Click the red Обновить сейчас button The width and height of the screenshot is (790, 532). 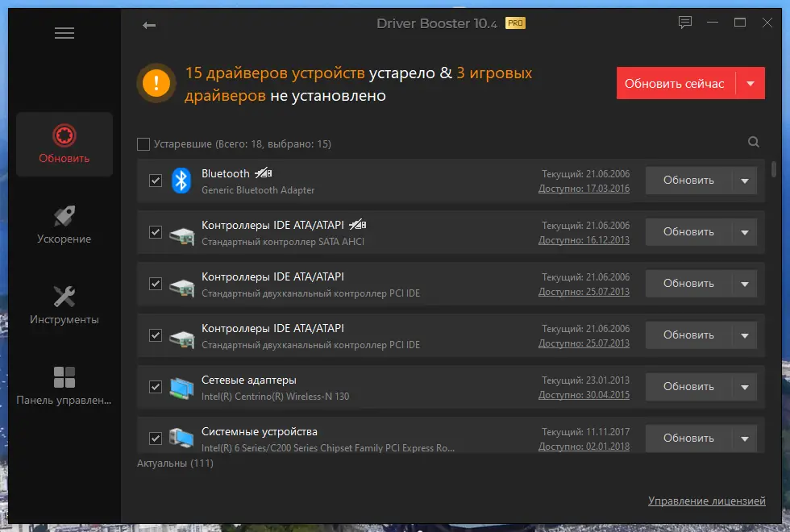[x=675, y=83]
